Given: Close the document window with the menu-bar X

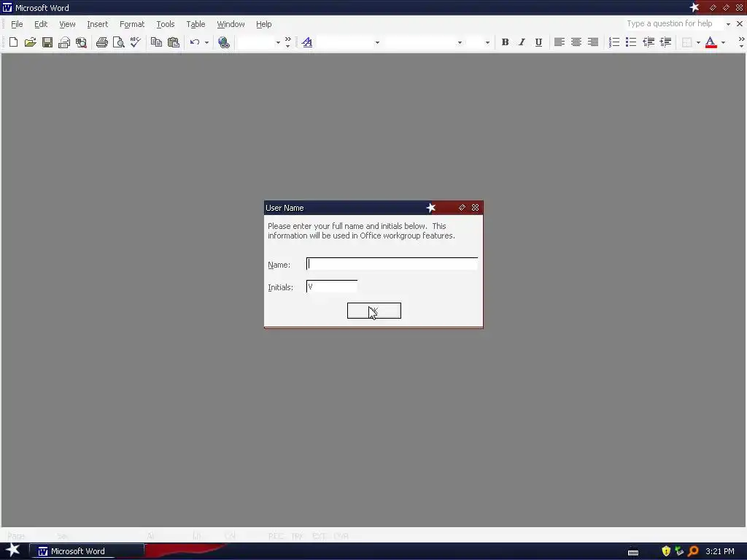Looking at the screenshot, I should point(740,24).
